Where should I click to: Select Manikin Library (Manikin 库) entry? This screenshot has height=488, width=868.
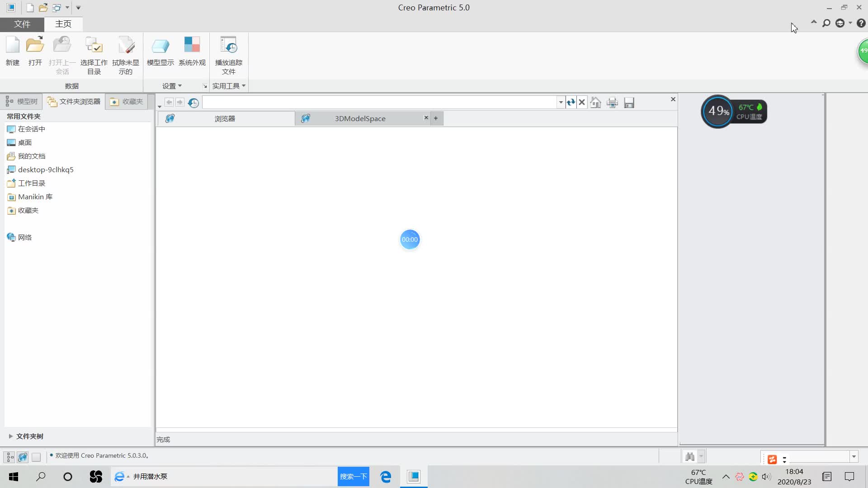(30, 197)
